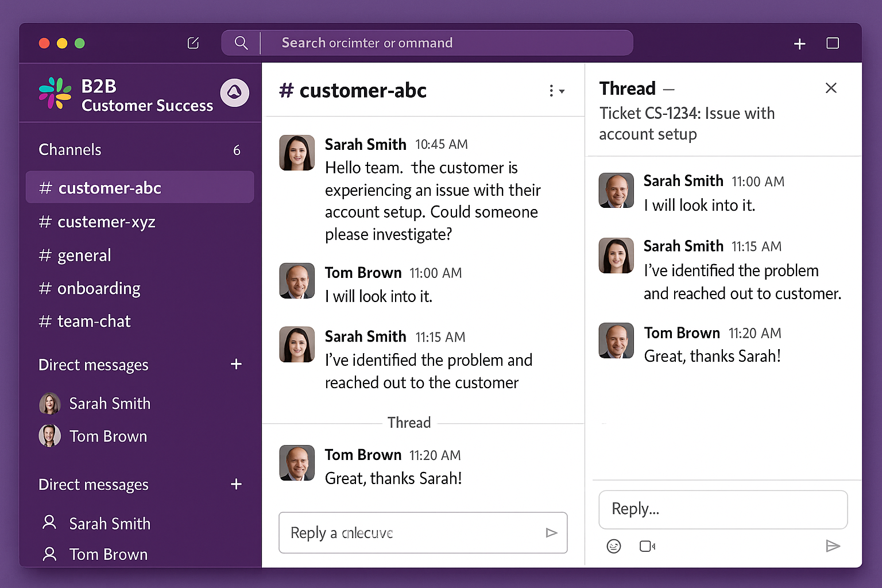Viewport: 882px width, 588px height.
Task: Click Tom Brown's avatar on 11:20 AM channel message
Action: (x=297, y=463)
